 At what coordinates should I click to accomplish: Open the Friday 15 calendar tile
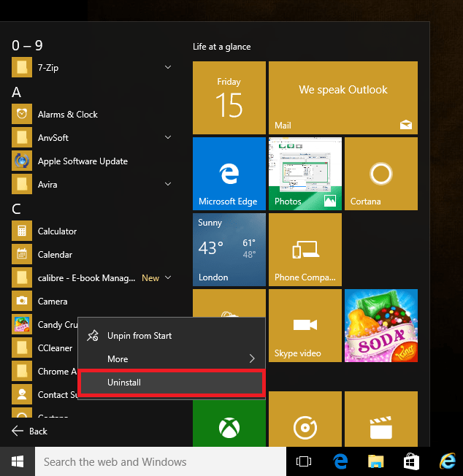[x=229, y=98]
